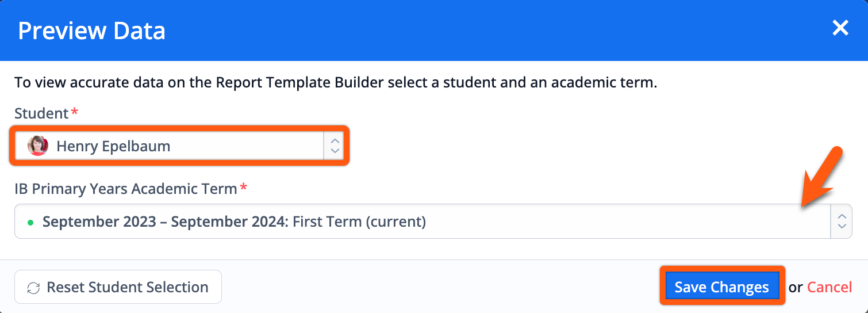Open the Student dropdown field
This screenshot has height=313, width=868.
[x=179, y=146]
